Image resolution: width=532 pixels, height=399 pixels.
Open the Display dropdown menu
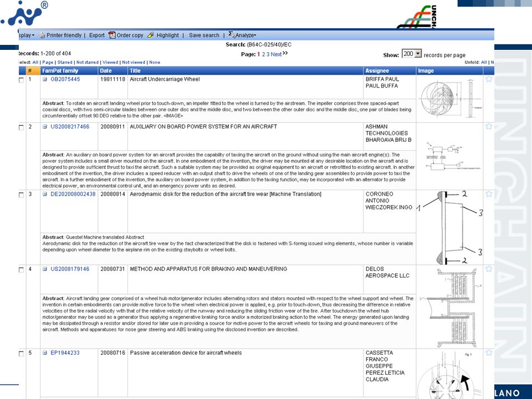coord(27,35)
